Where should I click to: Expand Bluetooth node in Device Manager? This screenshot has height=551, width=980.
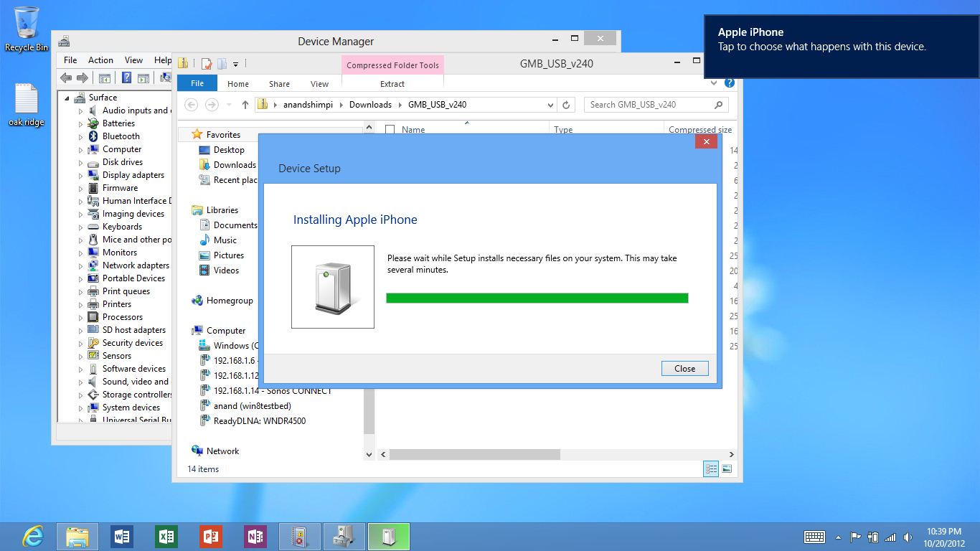click(81, 136)
